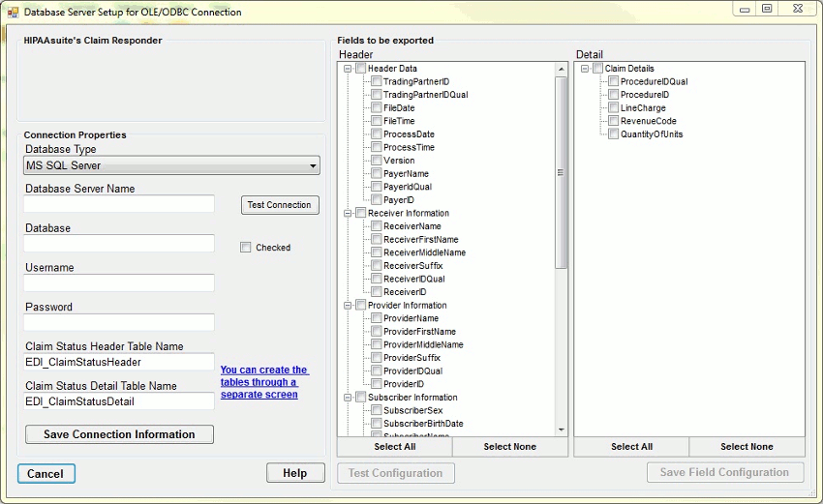Click Save Connection Information button
Image resolution: width=823 pixels, height=504 pixels.
click(x=119, y=434)
